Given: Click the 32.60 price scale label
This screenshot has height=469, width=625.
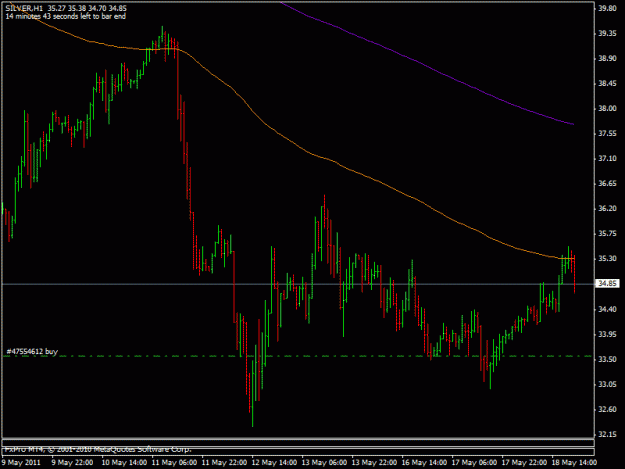Looking at the screenshot, I should (x=607, y=410).
